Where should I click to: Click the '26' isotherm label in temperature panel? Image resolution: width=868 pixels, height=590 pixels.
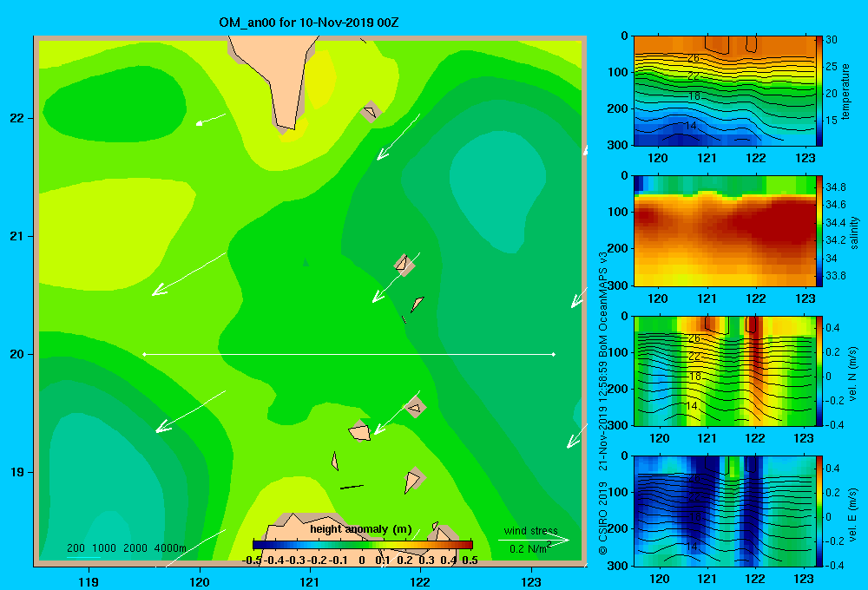point(693,58)
